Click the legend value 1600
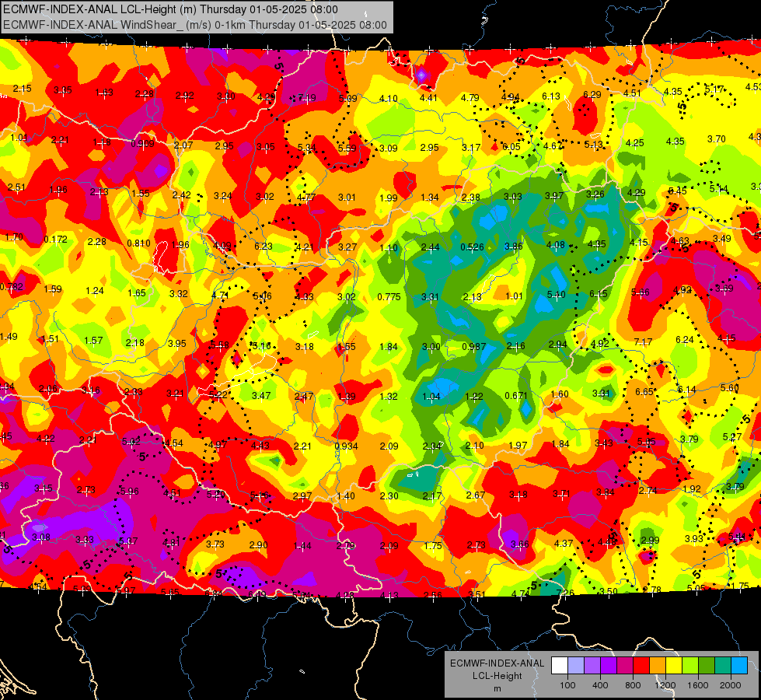 tap(698, 685)
